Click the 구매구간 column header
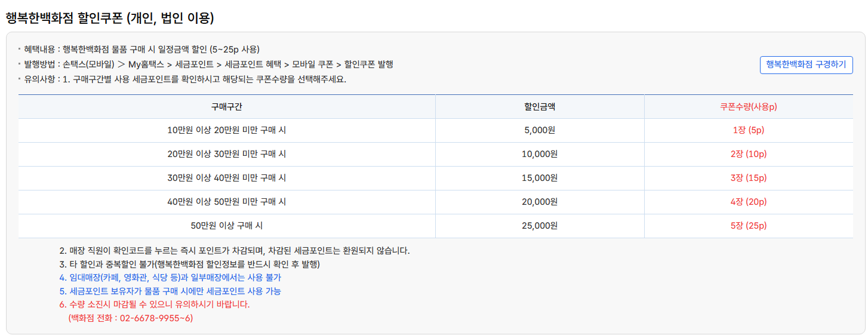Screen dimensions: 868x335 pyautogui.click(x=226, y=107)
